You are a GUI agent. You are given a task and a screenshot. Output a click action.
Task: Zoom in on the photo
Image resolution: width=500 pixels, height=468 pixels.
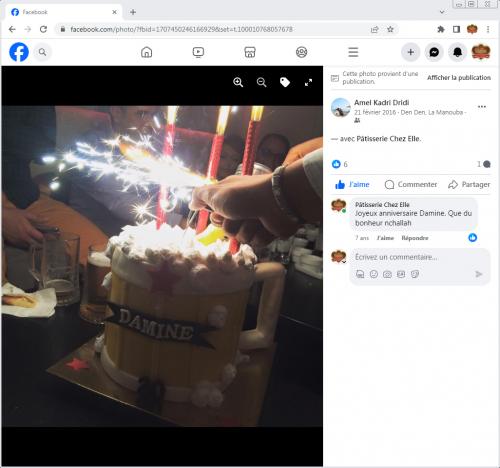pyautogui.click(x=238, y=82)
